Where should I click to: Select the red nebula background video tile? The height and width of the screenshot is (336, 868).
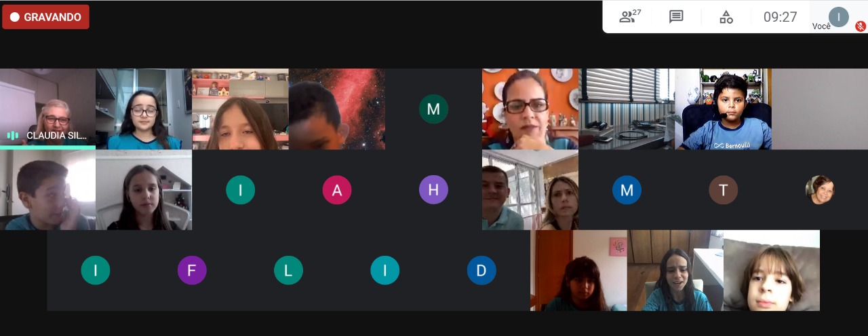pyautogui.click(x=337, y=109)
